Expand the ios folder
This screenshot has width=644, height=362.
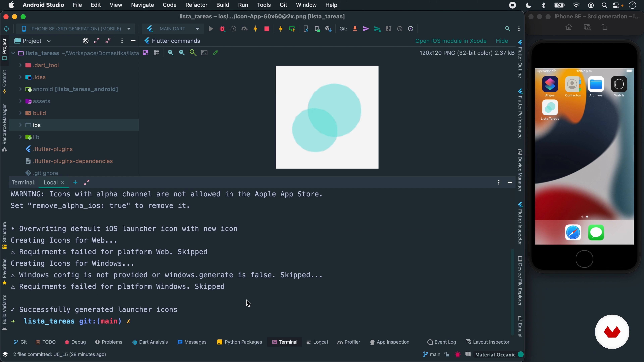[x=20, y=125]
